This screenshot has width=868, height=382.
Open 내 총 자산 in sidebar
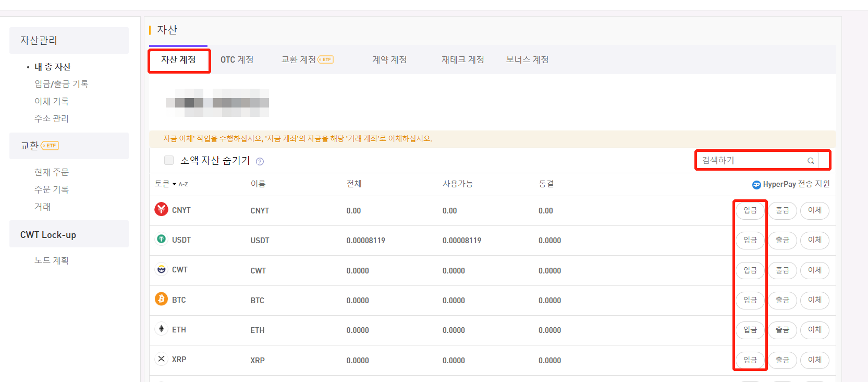pyautogui.click(x=53, y=67)
